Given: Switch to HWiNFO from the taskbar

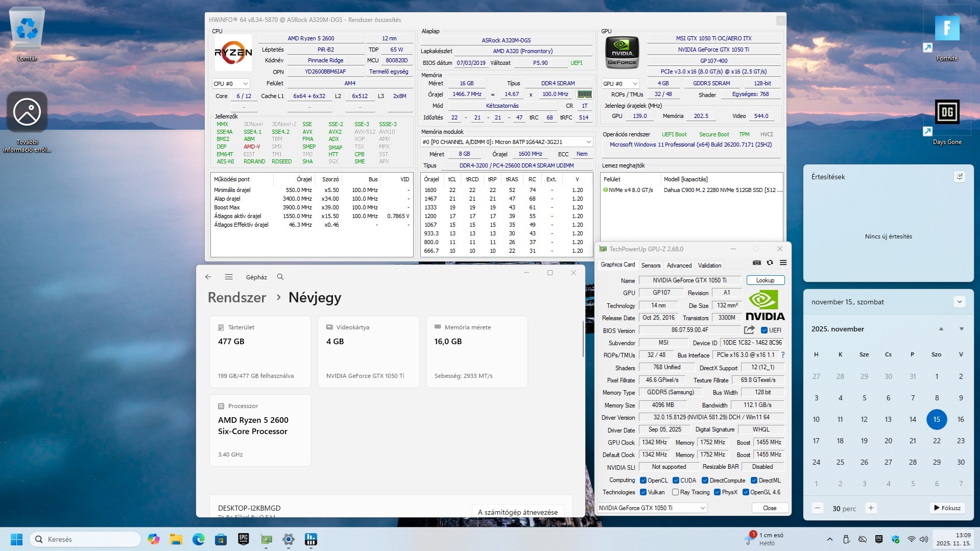Looking at the screenshot, I should click(x=310, y=539).
